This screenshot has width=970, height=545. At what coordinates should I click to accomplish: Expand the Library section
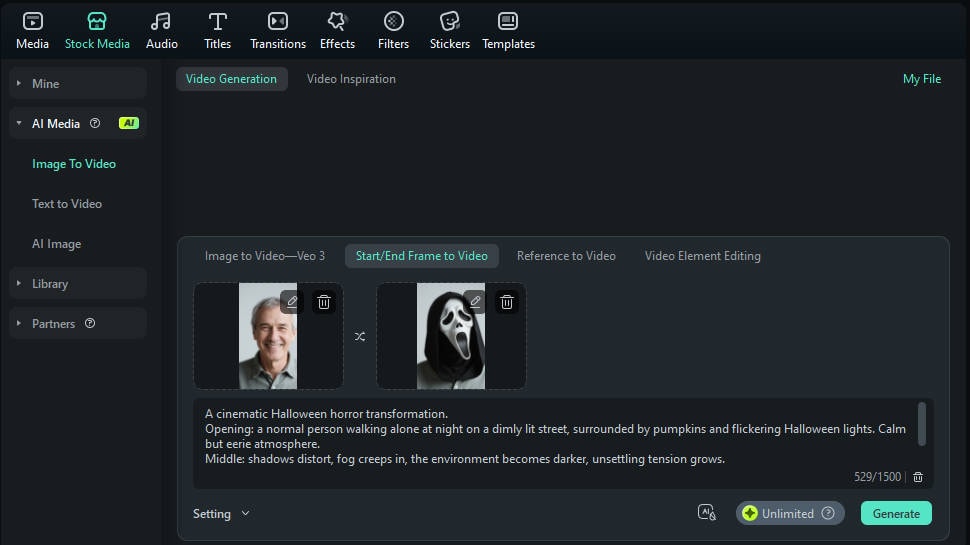point(19,283)
